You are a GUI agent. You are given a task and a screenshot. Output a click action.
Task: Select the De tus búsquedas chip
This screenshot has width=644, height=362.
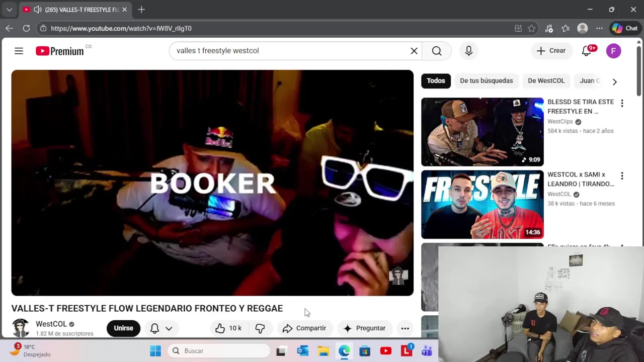click(x=486, y=81)
